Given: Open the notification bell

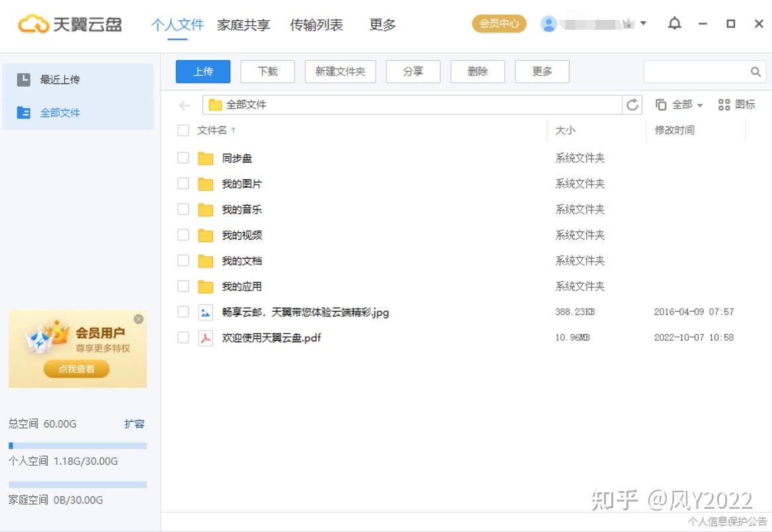Looking at the screenshot, I should tap(675, 23).
